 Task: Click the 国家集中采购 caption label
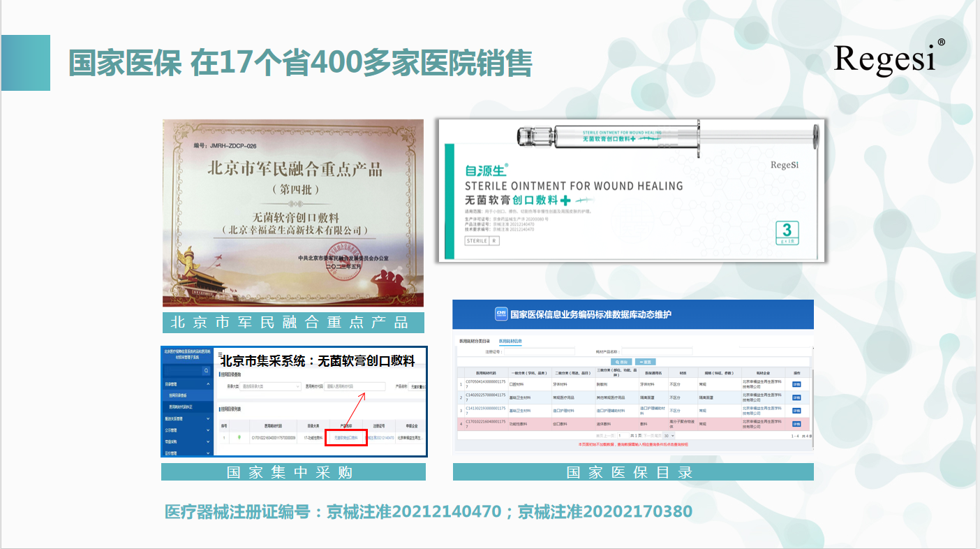[293, 472]
